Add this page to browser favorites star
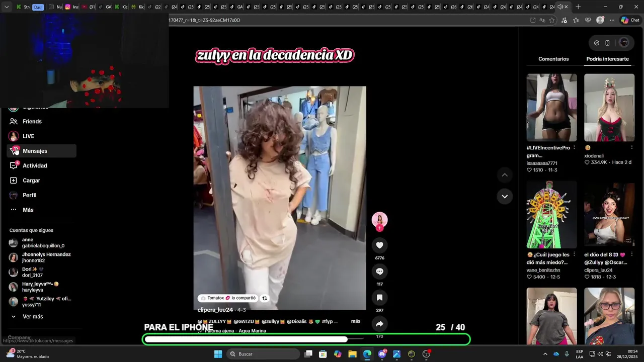This screenshot has height=362, width=644. coord(552,20)
